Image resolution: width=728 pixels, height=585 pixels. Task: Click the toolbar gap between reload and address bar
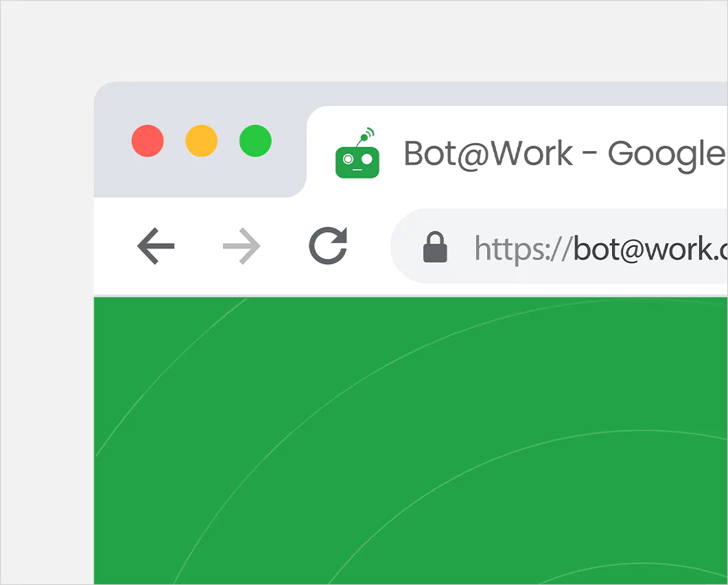369,246
